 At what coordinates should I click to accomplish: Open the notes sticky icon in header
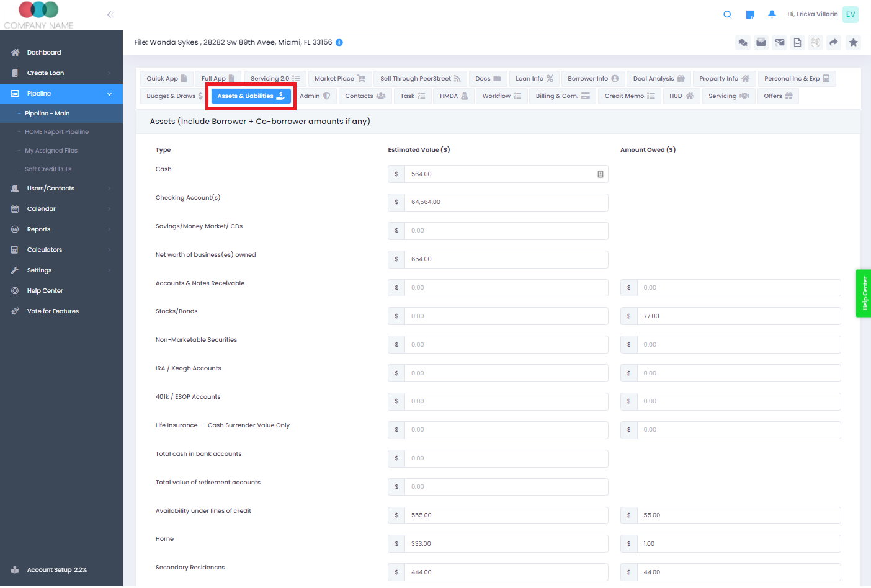tap(750, 14)
